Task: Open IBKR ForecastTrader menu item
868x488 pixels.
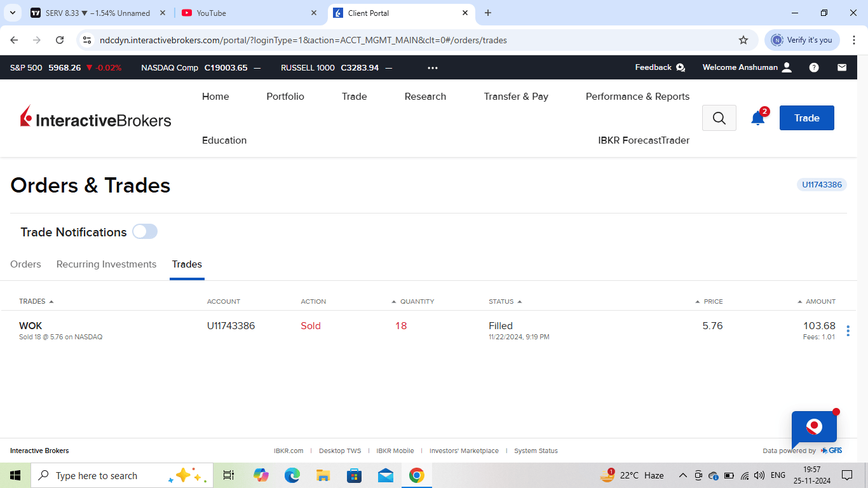Action: [x=644, y=140]
